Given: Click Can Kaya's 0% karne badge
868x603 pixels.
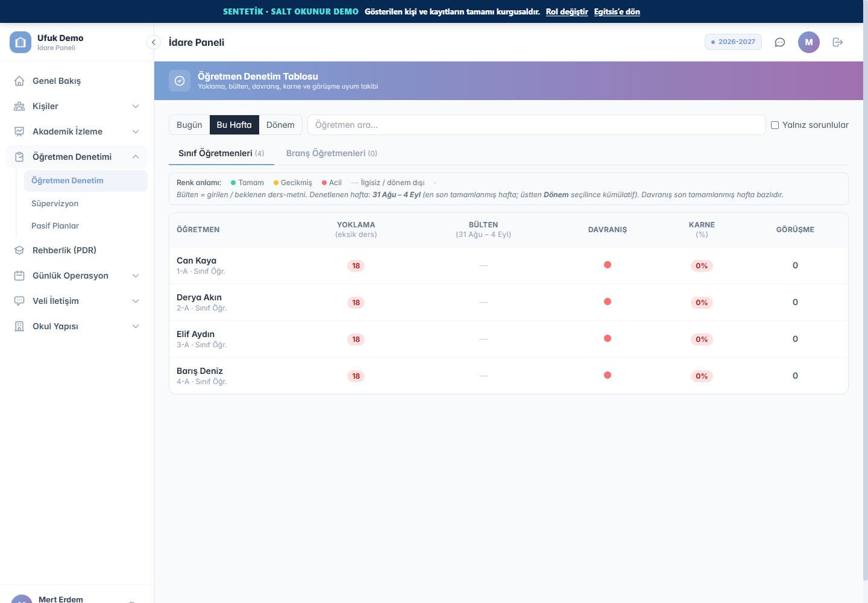Looking at the screenshot, I should [702, 266].
